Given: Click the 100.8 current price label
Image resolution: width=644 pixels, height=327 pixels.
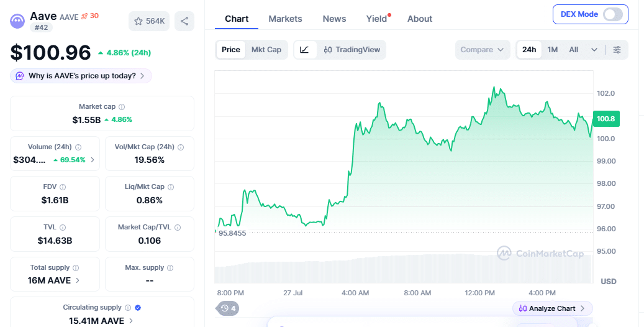Looking at the screenshot, I should point(605,119).
